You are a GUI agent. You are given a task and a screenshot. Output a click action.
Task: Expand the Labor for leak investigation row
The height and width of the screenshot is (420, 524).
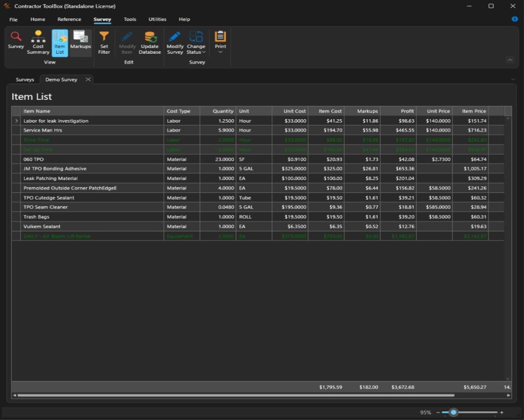(x=16, y=121)
